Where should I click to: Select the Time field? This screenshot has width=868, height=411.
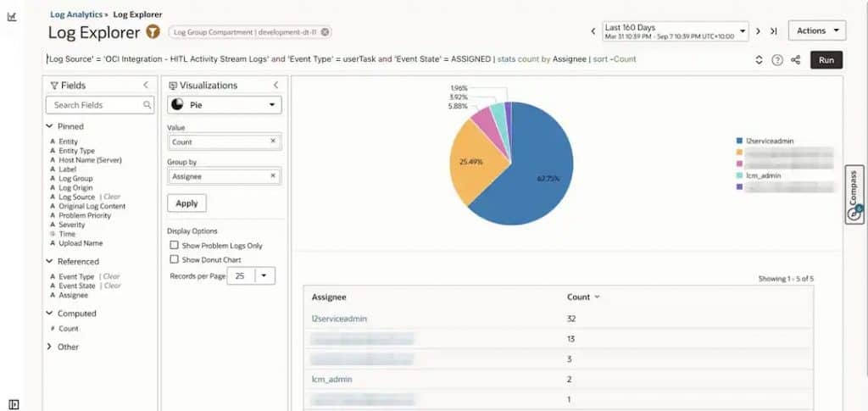pyautogui.click(x=66, y=234)
